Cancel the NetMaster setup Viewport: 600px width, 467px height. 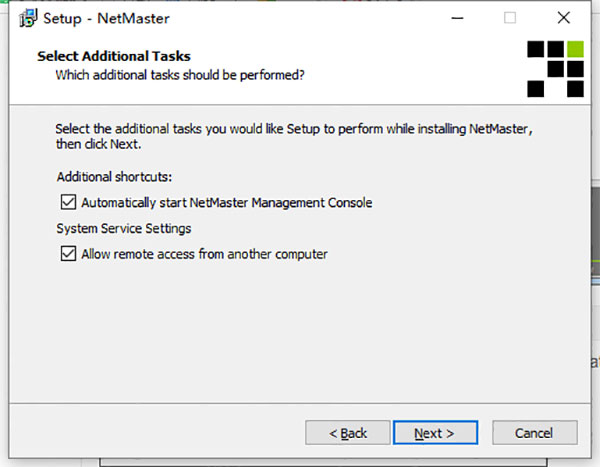534,433
